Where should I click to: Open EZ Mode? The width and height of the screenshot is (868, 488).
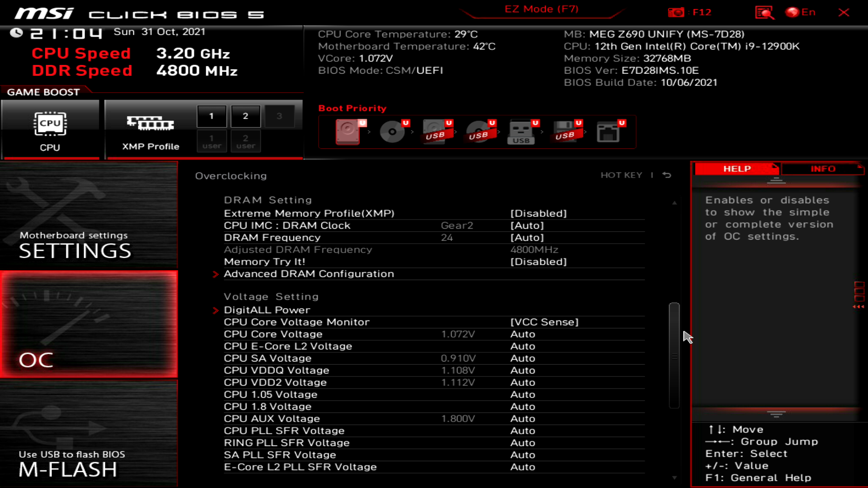(541, 9)
